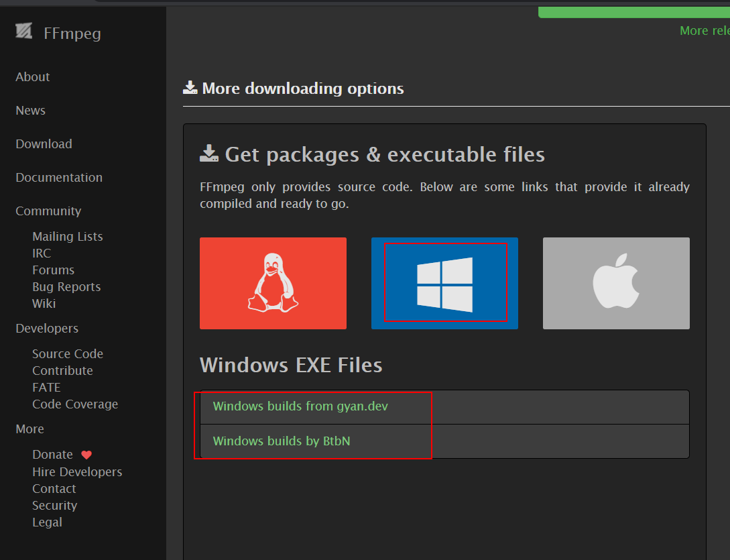Open the Source Code link
This screenshot has height=560, width=730.
(68, 354)
